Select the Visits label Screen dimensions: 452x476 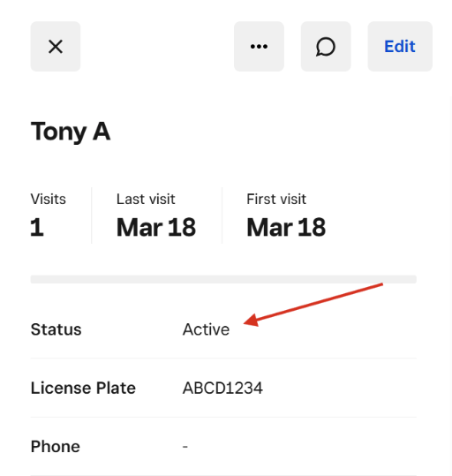[48, 200]
